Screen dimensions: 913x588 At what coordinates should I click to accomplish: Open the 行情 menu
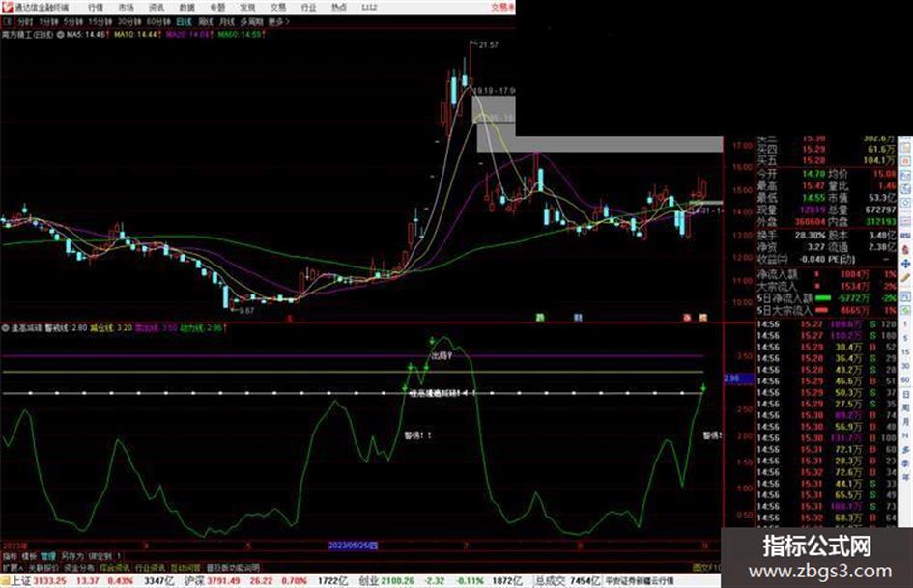(96, 7)
